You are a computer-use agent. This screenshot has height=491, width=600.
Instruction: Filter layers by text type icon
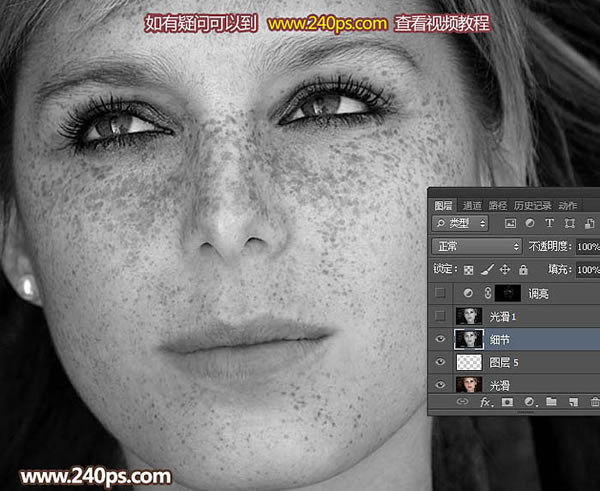click(x=549, y=223)
